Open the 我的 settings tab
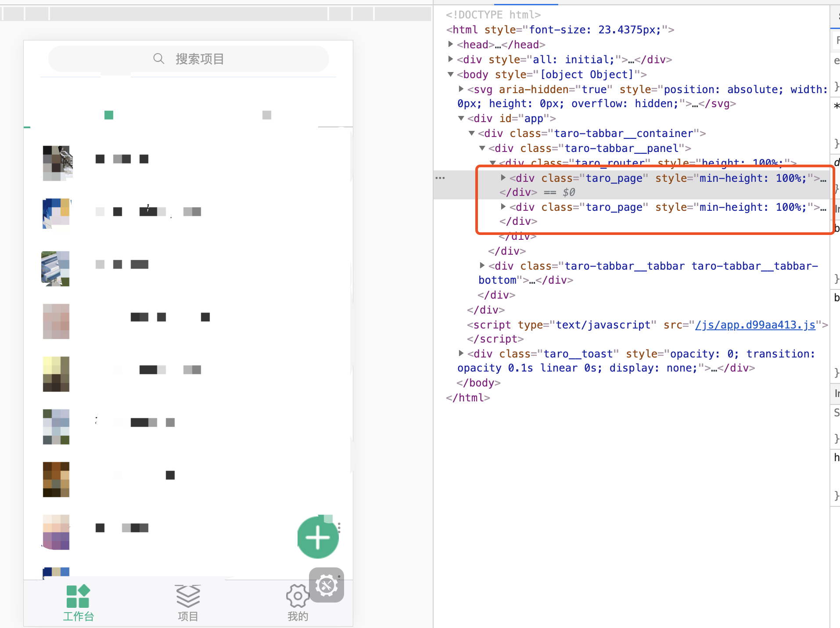This screenshot has width=840, height=628. [x=298, y=603]
